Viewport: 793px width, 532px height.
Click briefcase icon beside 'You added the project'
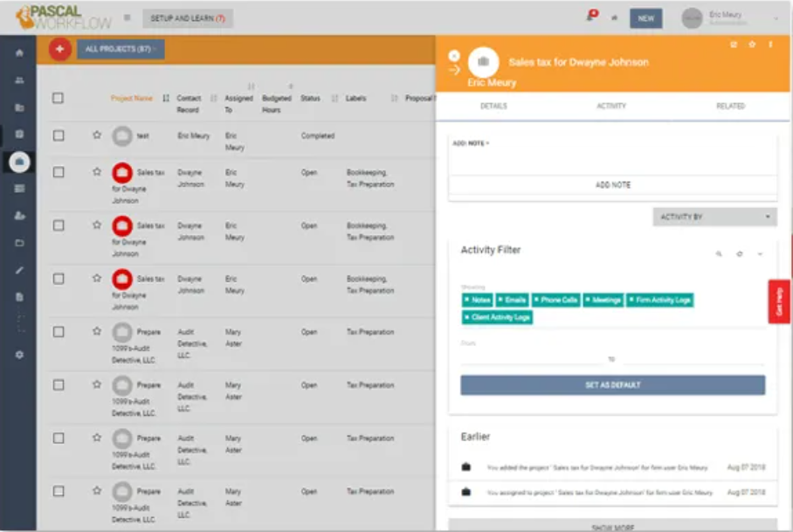pyautogui.click(x=465, y=466)
